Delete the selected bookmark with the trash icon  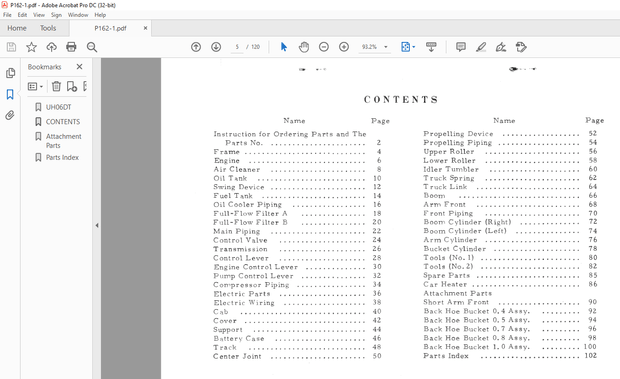pyautogui.click(x=57, y=86)
